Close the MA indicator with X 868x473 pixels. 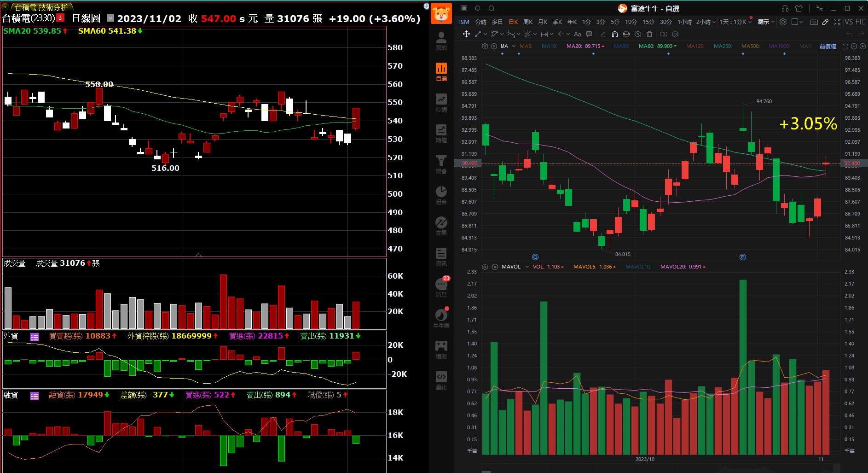click(494, 46)
